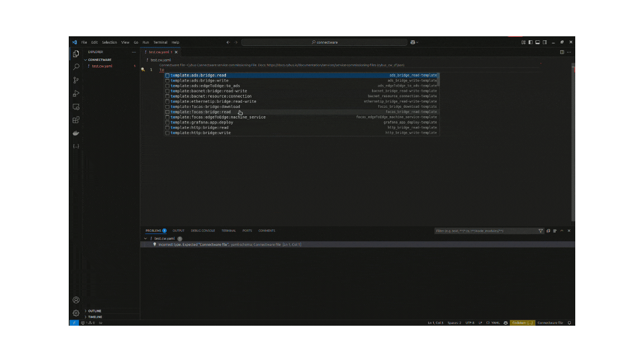This screenshot has height=362, width=644.
Task: Switch to the OUTPUT panel tab
Action: [178, 231]
